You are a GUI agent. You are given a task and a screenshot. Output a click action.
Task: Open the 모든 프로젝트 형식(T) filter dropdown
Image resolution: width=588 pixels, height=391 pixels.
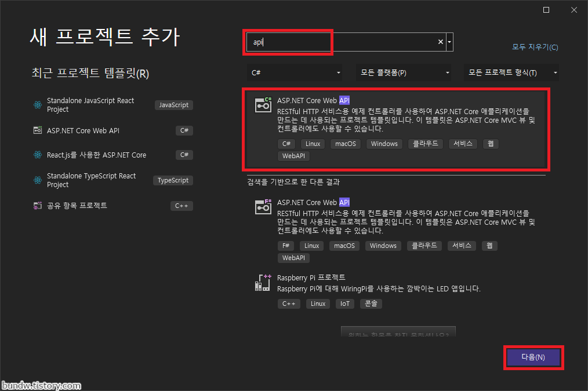(511, 72)
